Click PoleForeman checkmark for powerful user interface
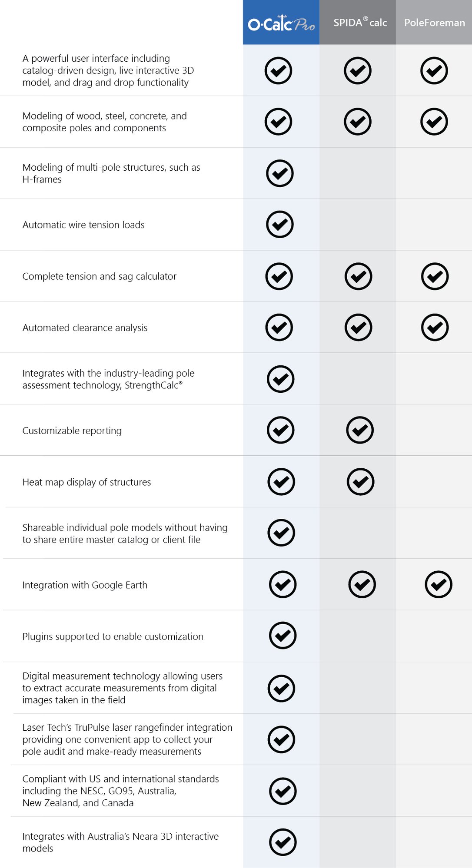This screenshot has width=472, height=868. click(434, 70)
